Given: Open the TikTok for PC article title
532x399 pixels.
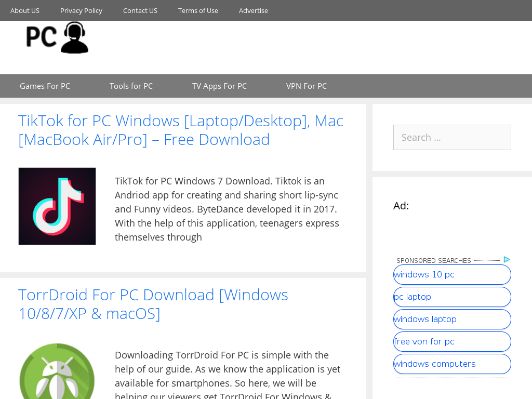Looking at the screenshot, I should tap(181, 130).
